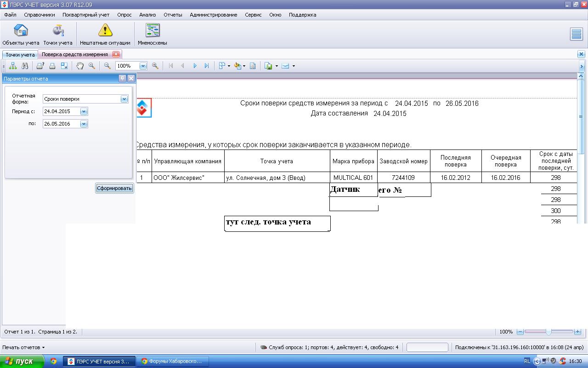Click the zoom slider handle

click(548, 332)
